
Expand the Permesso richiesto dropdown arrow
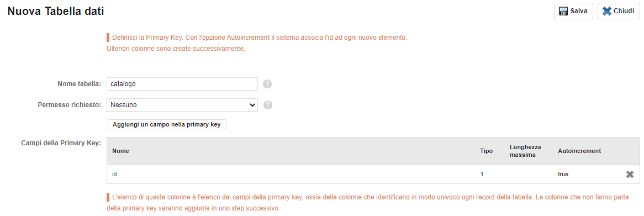[x=252, y=105]
